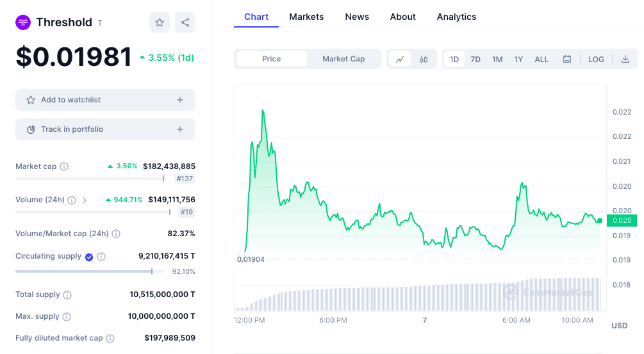Screen dimensions: 644x354
Task: Click the market cap rank bar
Action: 90,179
